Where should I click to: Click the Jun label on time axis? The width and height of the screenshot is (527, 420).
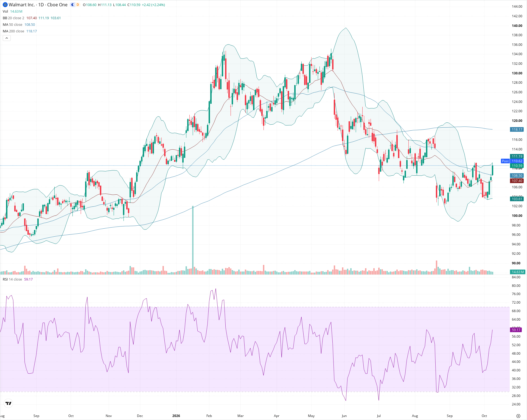click(x=344, y=416)
